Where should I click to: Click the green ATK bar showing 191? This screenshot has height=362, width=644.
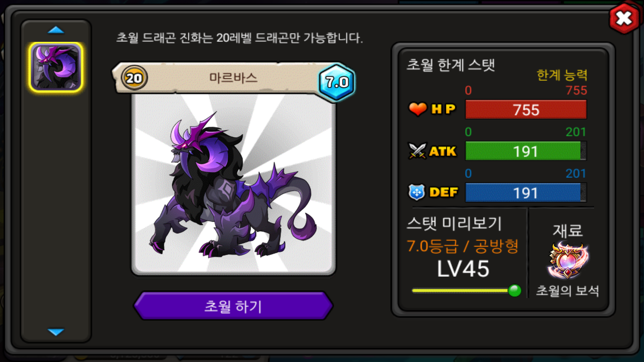526,151
